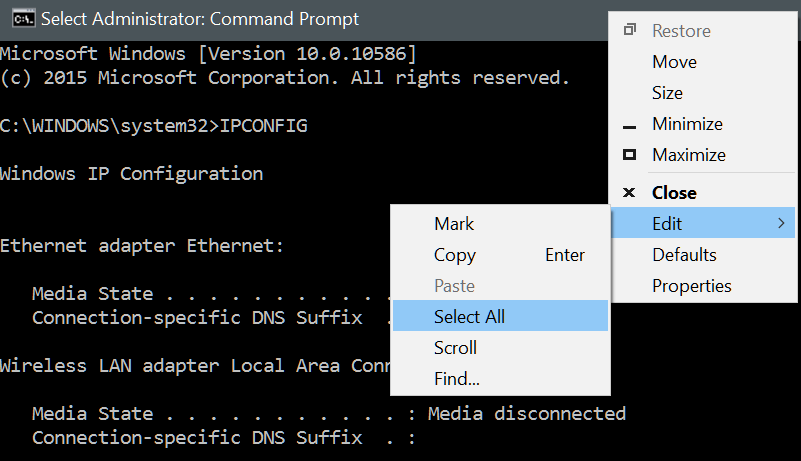This screenshot has height=461, width=801.
Task: Pick Scroll from the Edit submenu
Action: coord(455,348)
